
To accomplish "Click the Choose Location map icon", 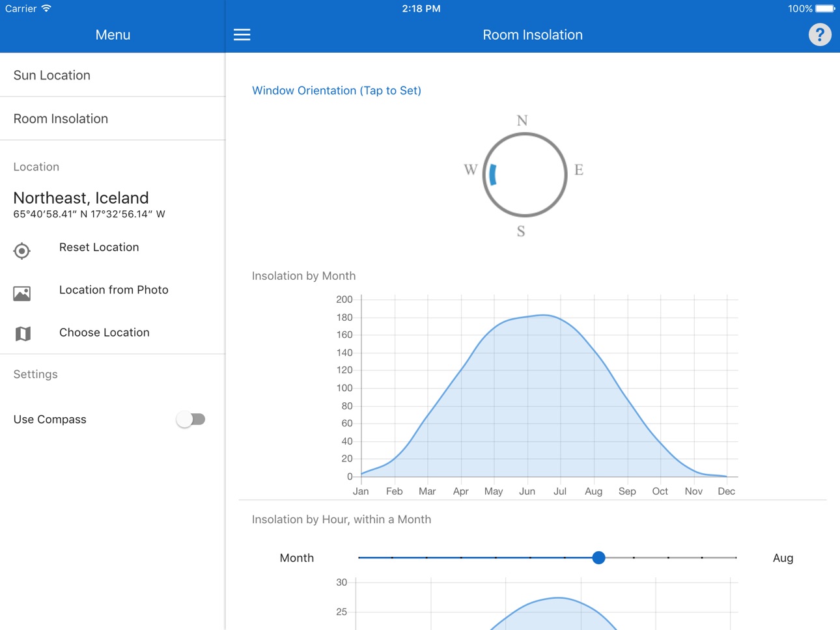I will [23, 334].
